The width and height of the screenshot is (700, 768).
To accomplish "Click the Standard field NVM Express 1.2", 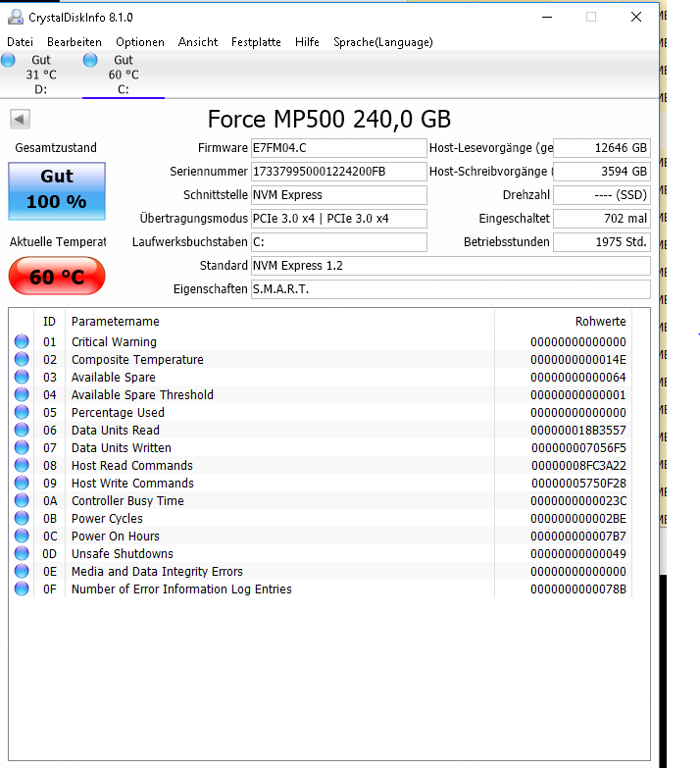I will (450, 266).
